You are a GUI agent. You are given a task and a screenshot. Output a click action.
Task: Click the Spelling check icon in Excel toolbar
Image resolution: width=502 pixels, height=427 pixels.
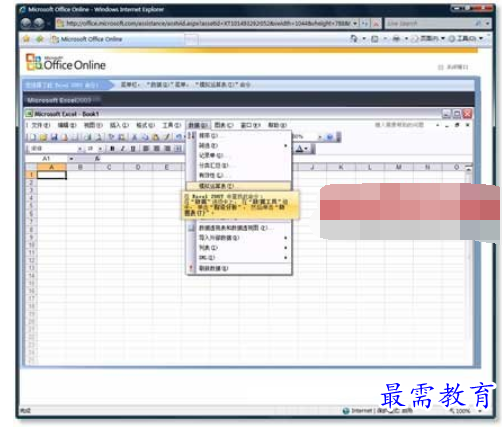(112, 137)
